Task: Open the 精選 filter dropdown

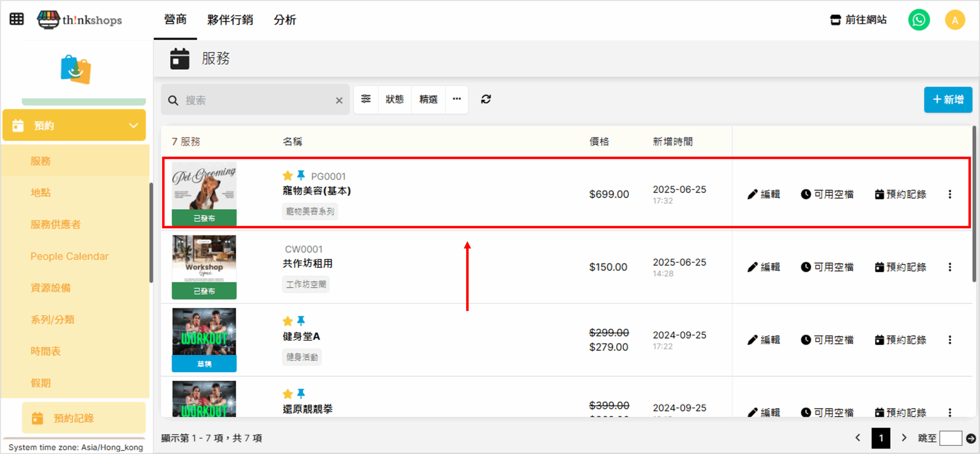Action: [x=428, y=100]
